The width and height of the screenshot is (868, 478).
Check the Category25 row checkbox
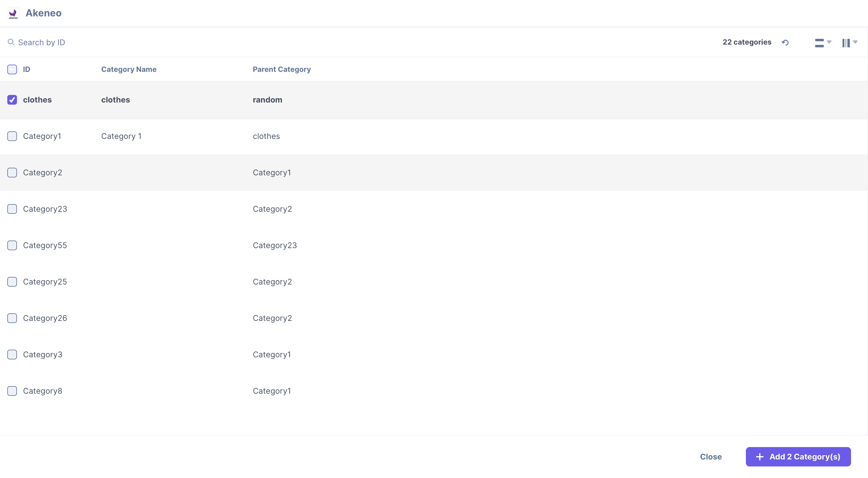pyautogui.click(x=12, y=282)
